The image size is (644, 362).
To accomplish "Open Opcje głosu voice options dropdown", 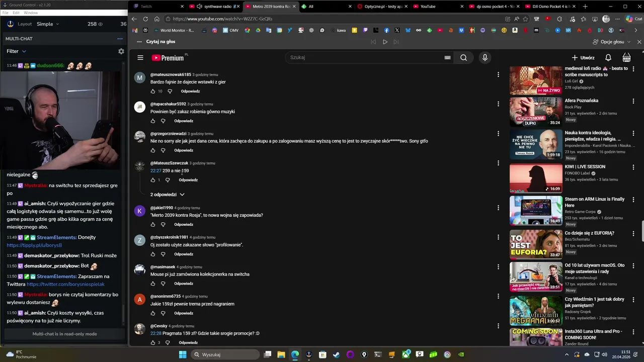I will (x=612, y=42).
